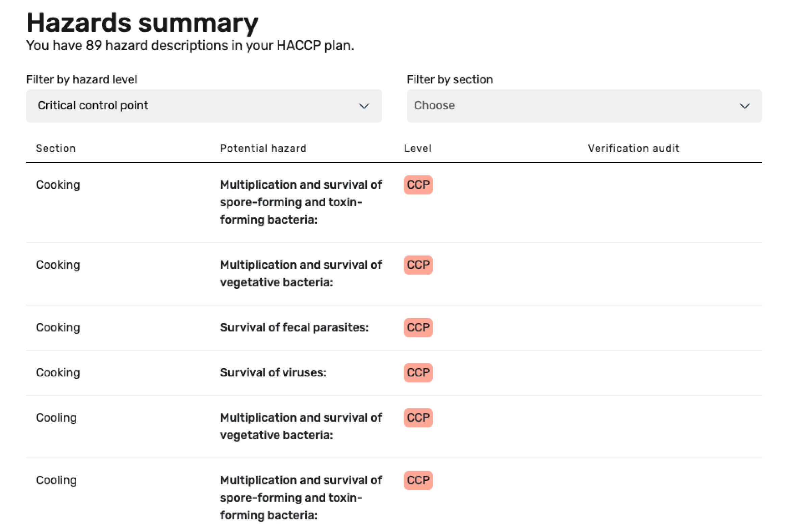This screenshot has height=532, width=793.
Task: Click the Level column header
Action: 417,148
